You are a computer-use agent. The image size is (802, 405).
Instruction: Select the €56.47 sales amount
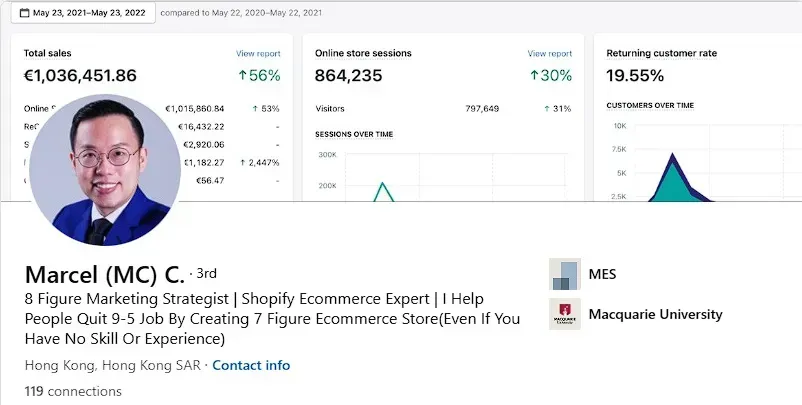click(210, 181)
